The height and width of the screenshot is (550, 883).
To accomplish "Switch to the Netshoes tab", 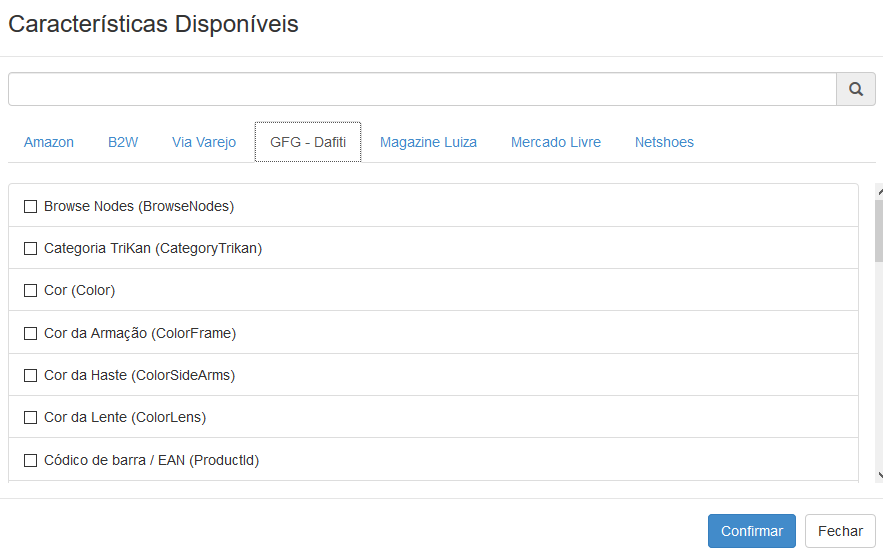I will (x=664, y=142).
